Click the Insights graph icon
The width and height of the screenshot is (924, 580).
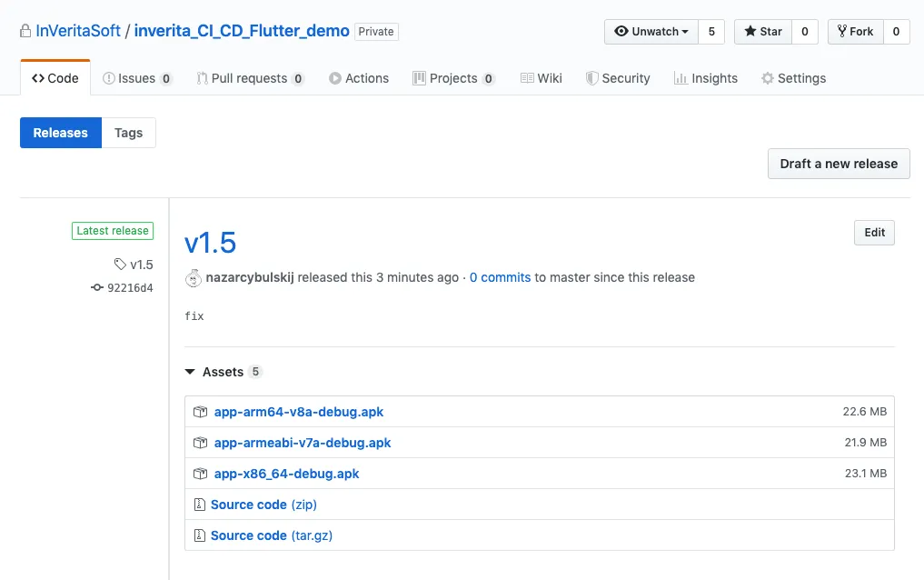tap(681, 78)
